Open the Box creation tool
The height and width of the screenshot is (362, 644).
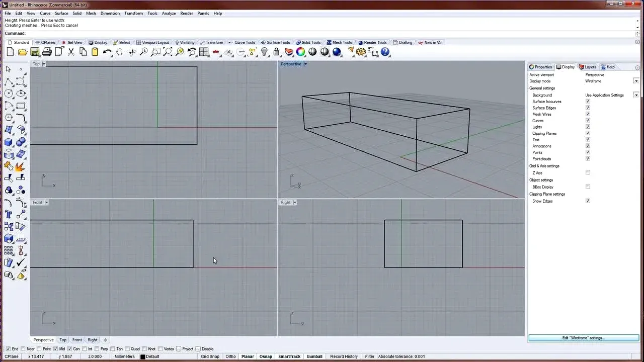point(8,142)
